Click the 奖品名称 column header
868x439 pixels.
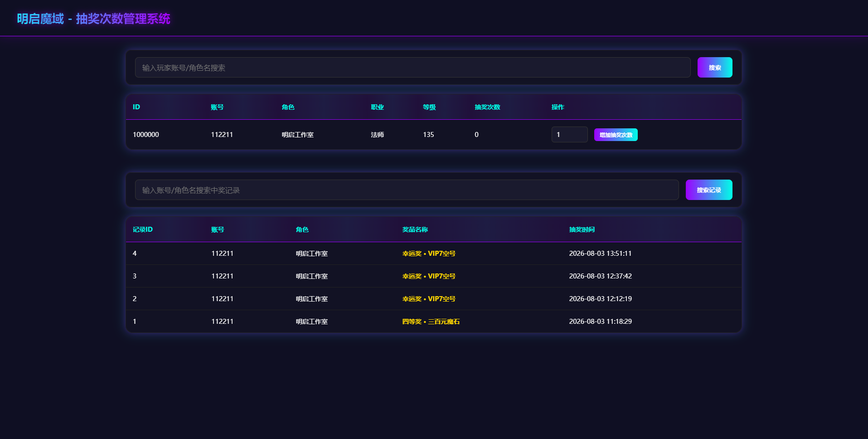pyautogui.click(x=415, y=229)
